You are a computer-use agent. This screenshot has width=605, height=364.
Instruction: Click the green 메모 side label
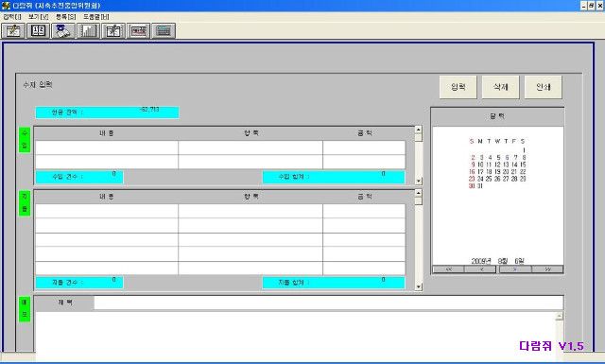[x=25, y=309]
